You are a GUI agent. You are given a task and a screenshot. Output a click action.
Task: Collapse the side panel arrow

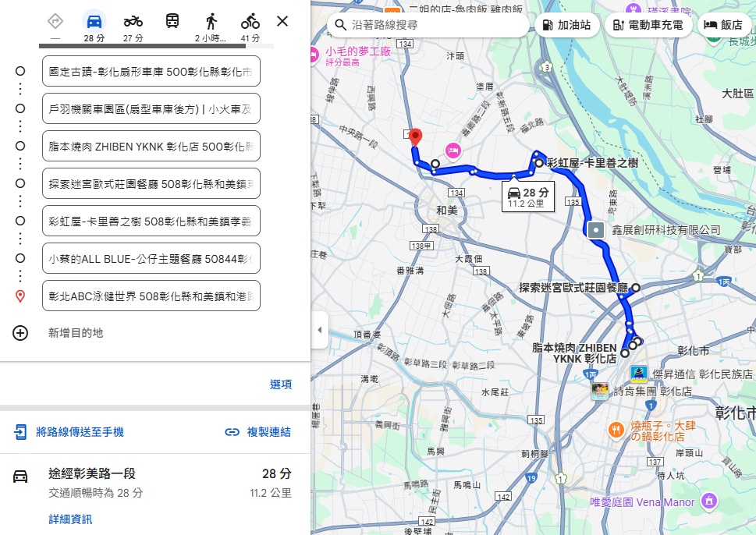(320, 330)
